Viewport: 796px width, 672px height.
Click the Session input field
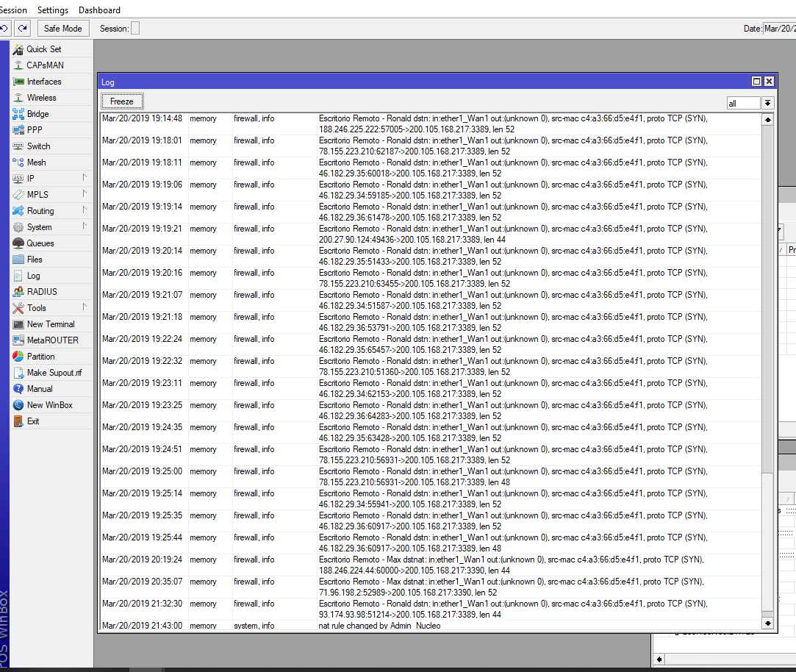coord(135,29)
